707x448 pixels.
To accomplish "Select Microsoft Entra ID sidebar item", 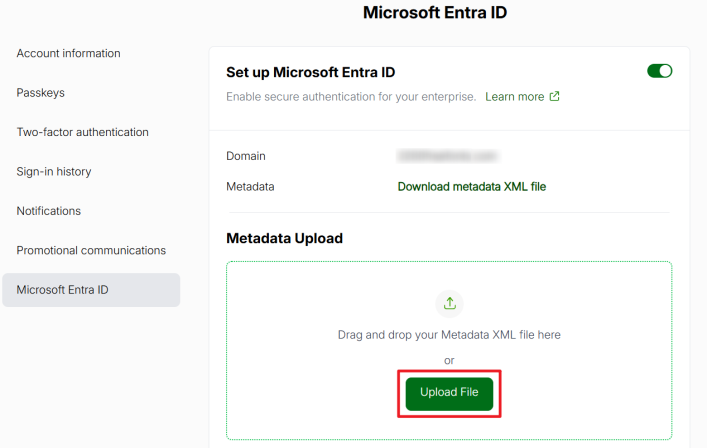I will [62, 290].
